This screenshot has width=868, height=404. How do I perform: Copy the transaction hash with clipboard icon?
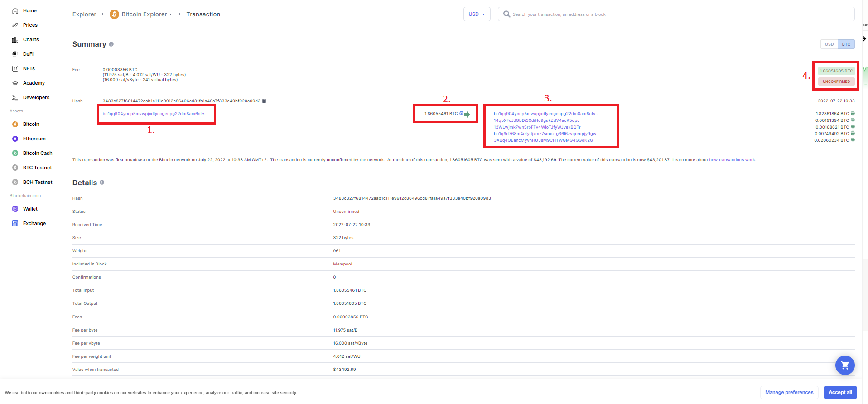(264, 101)
